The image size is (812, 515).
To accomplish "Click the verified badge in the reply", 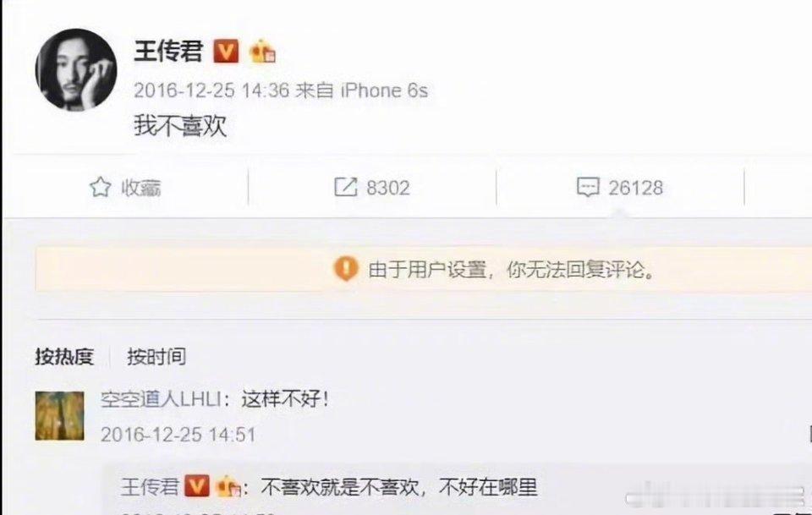I will 197,486.
